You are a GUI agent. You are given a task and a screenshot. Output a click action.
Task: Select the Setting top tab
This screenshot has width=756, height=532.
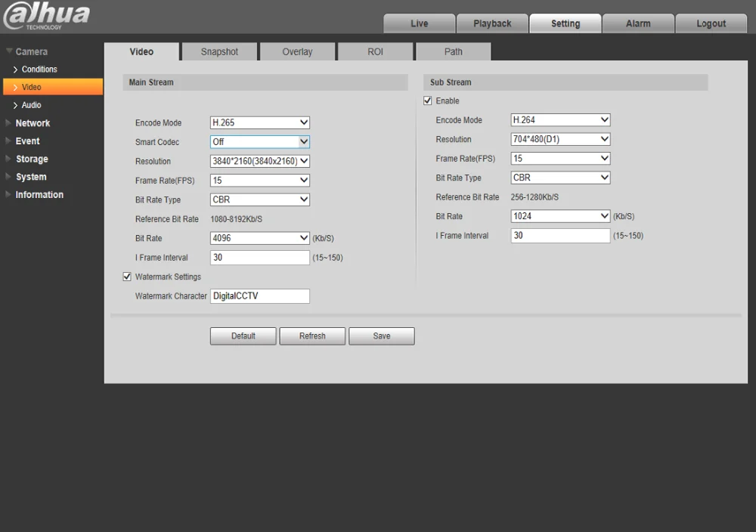(565, 23)
